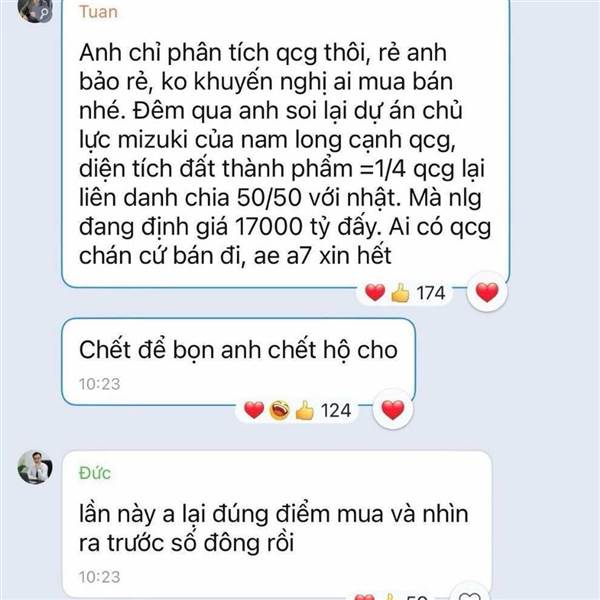
Task: Tap the Đức sender name
Action: (x=95, y=473)
